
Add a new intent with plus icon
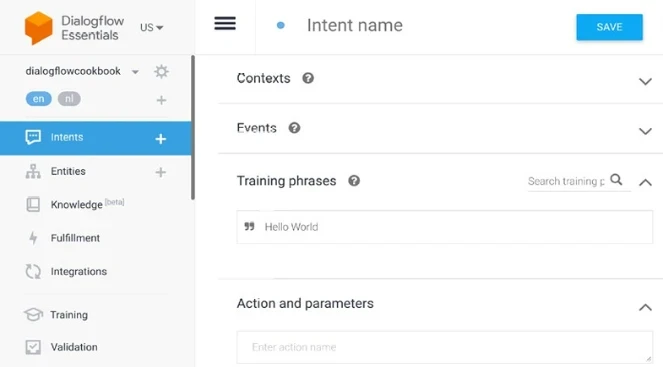click(x=161, y=139)
